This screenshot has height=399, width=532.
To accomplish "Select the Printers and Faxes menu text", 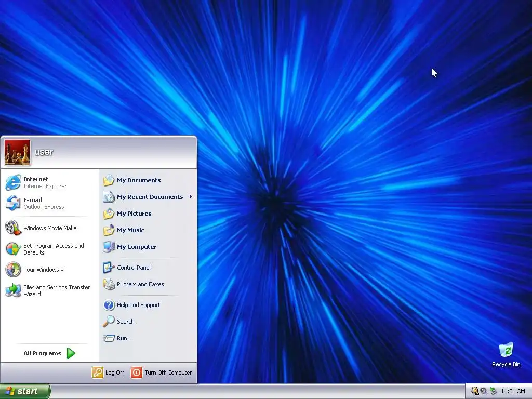I will (x=140, y=284).
